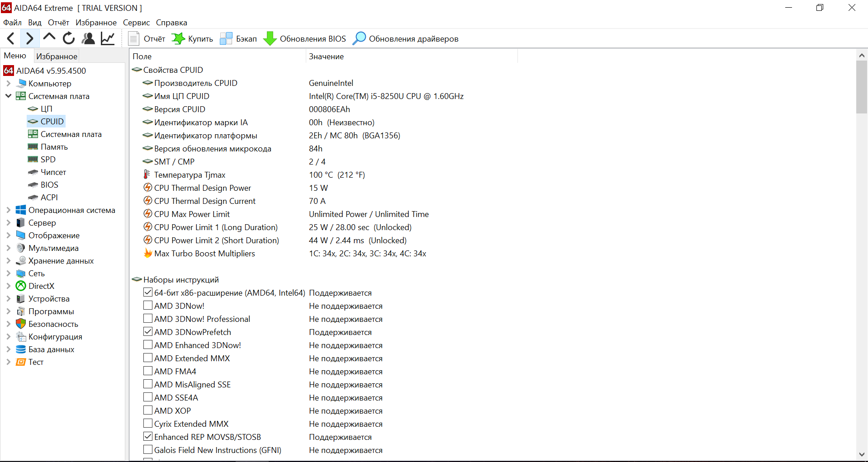The image size is (868, 462).
Task: Expand the Сеть tree node
Action: pyautogui.click(x=8, y=273)
